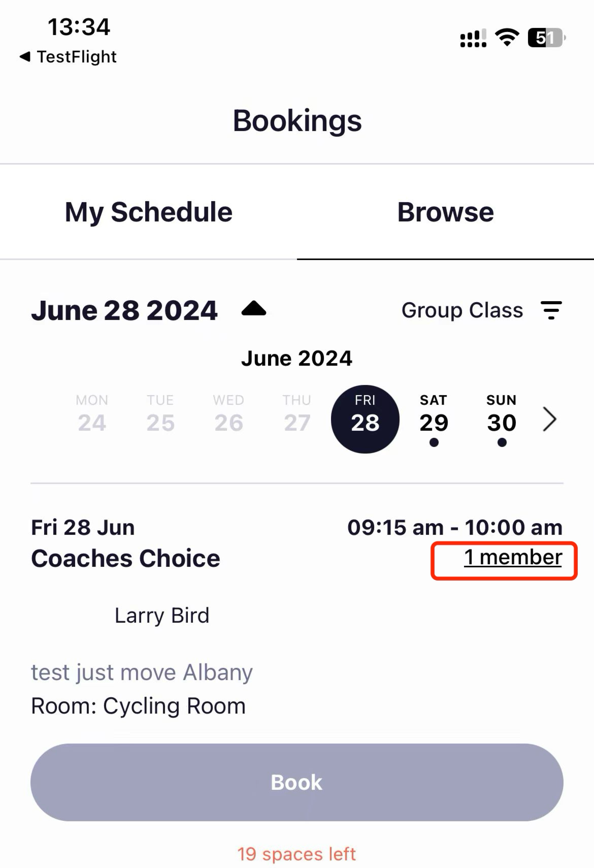
Task: Expand the June 28 2024 date picker
Action: (124, 310)
